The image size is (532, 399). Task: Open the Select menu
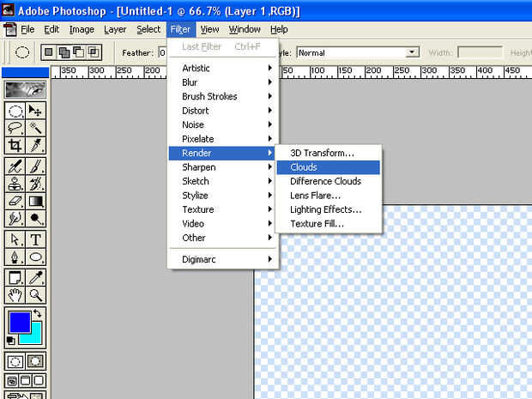(x=148, y=29)
